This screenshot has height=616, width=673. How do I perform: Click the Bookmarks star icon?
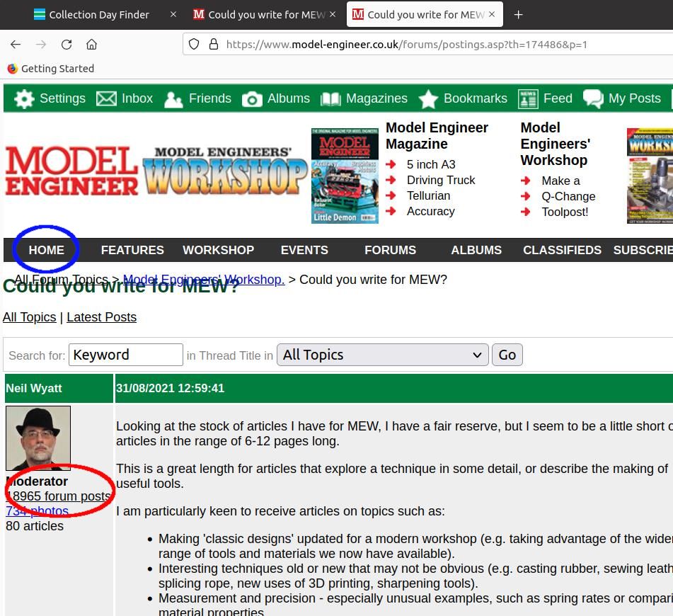(x=428, y=99)
